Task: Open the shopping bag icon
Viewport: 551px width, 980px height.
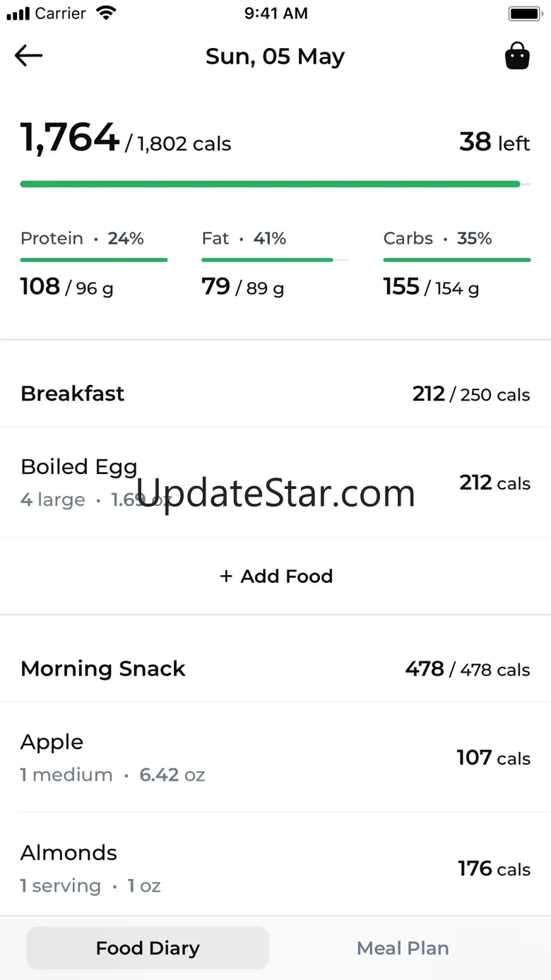Action: click(x=517, y=56)
